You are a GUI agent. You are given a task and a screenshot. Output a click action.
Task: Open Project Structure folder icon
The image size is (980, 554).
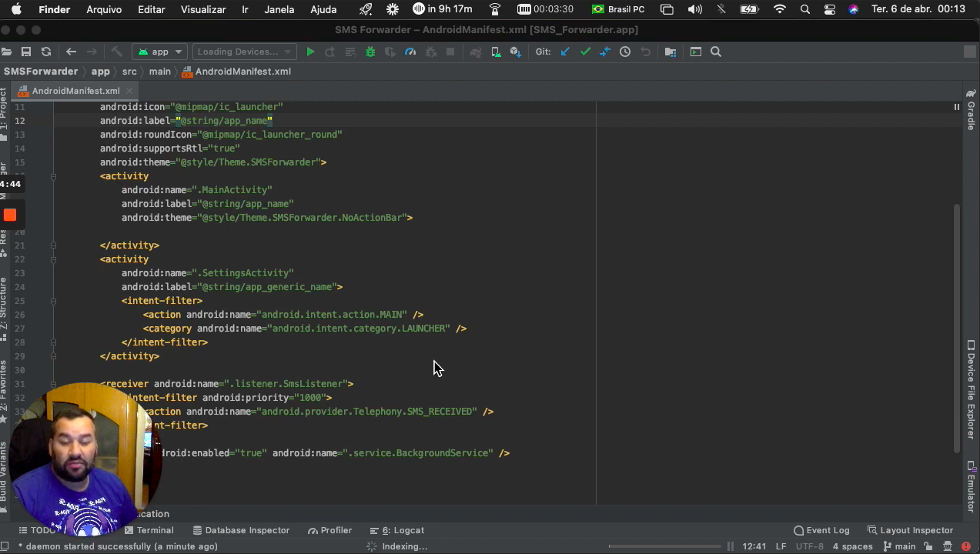(x=671, y=52)
